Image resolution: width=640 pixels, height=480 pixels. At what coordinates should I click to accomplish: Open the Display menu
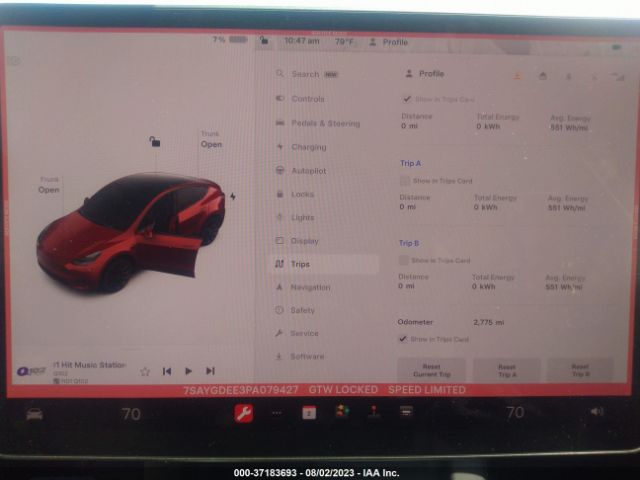(297, 241)
